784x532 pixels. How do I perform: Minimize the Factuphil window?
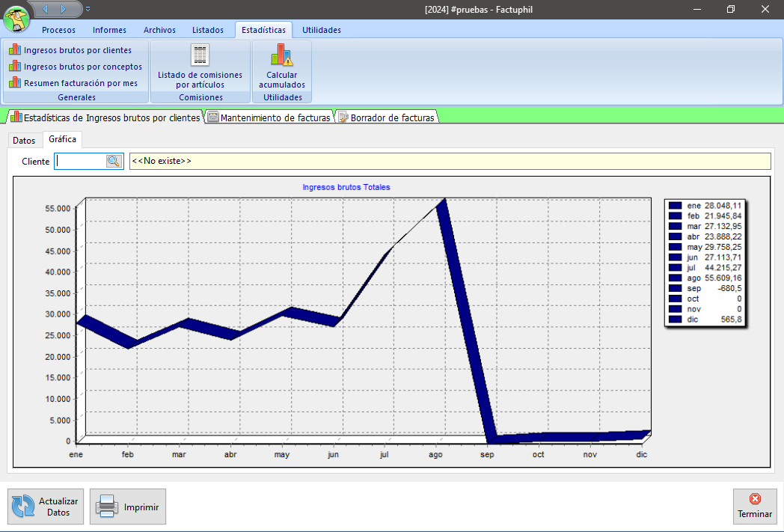697,9
